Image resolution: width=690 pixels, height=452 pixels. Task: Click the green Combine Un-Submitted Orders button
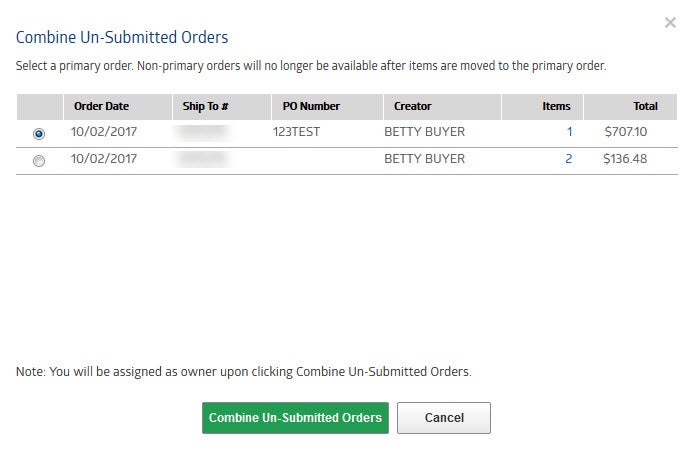(295, 418)
